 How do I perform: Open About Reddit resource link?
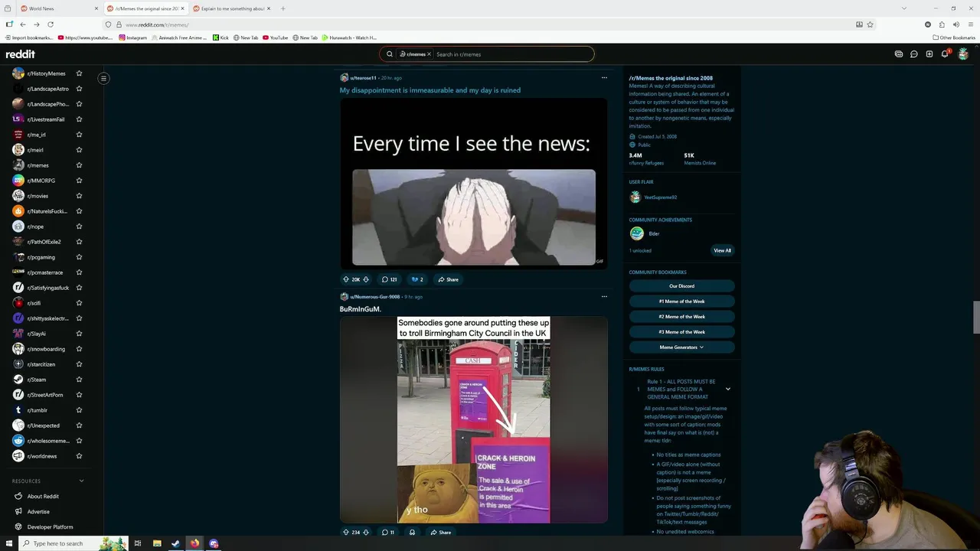pyautogui.click(x=43, y=497)
